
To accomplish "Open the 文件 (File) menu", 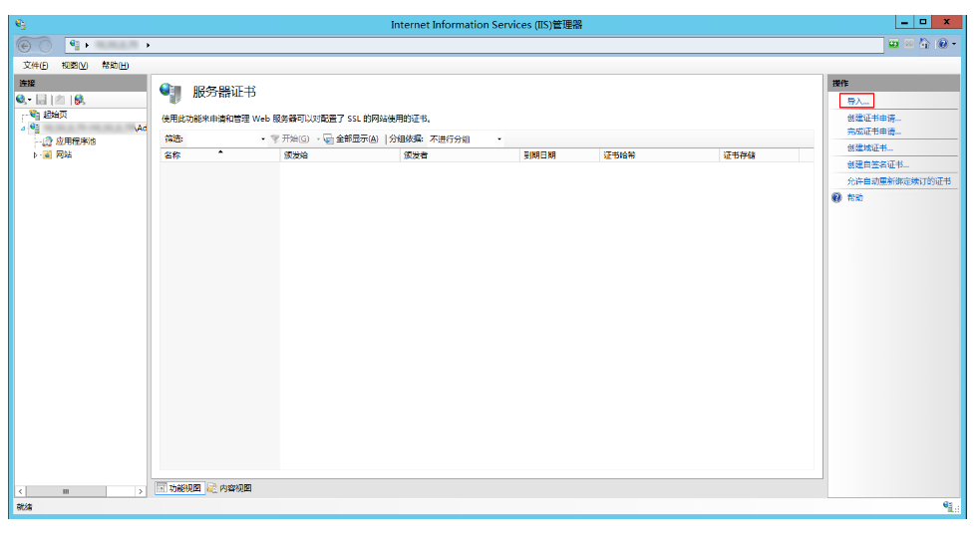I will (35, 66).
